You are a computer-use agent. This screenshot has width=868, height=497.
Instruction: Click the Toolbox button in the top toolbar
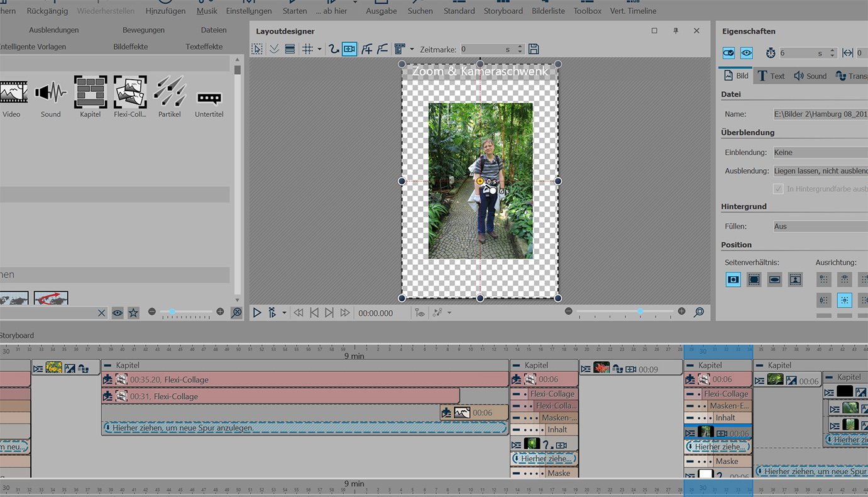point(587,11)
